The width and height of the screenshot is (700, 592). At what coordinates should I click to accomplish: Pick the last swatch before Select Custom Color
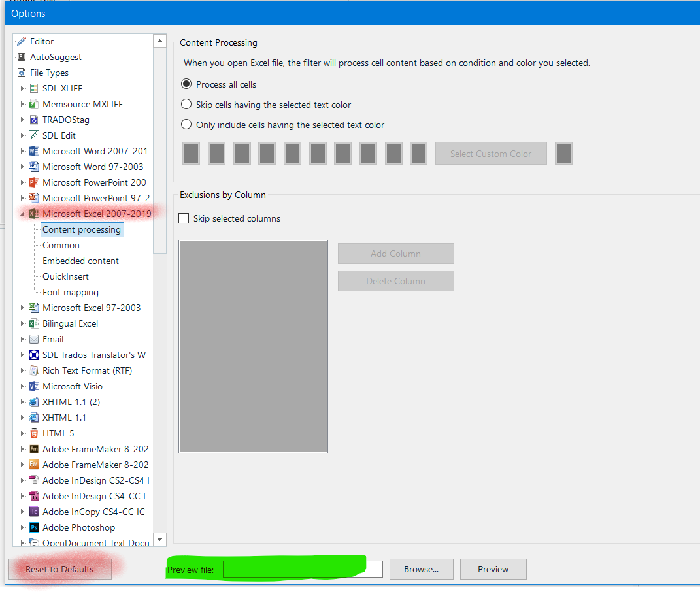point(419,154)
